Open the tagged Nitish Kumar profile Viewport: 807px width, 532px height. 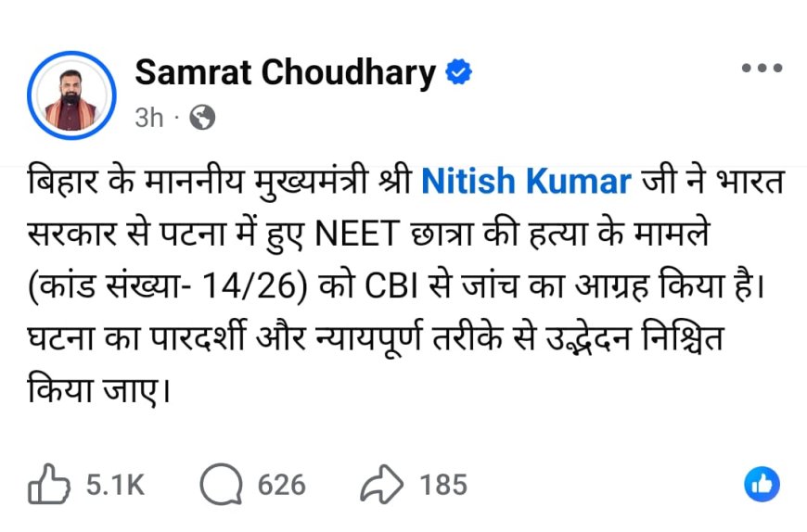click(526, 180)
